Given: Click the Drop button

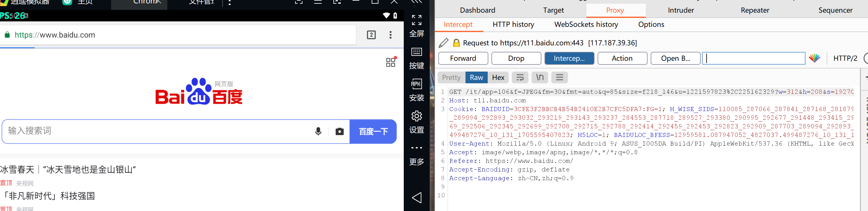Looking at the screenshot, I should coord(516,58).
